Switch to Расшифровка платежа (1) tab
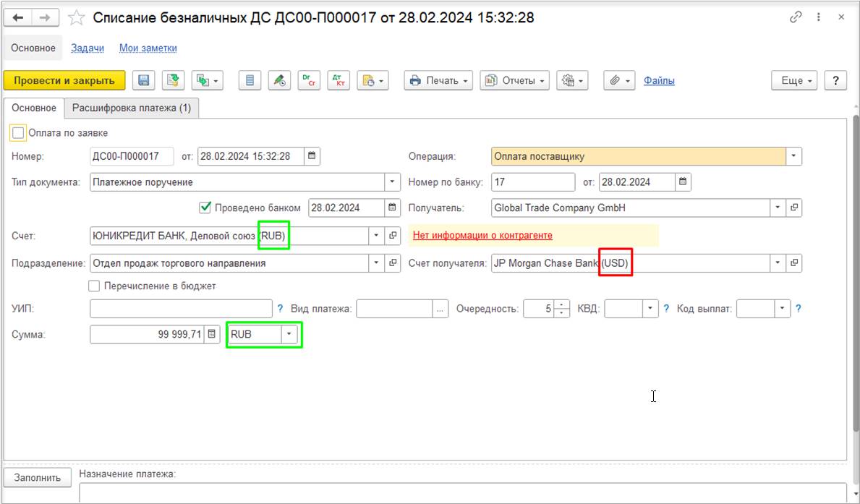Viewport: 860px width, 504px height. pyautogui.click(x=132, y=108)
